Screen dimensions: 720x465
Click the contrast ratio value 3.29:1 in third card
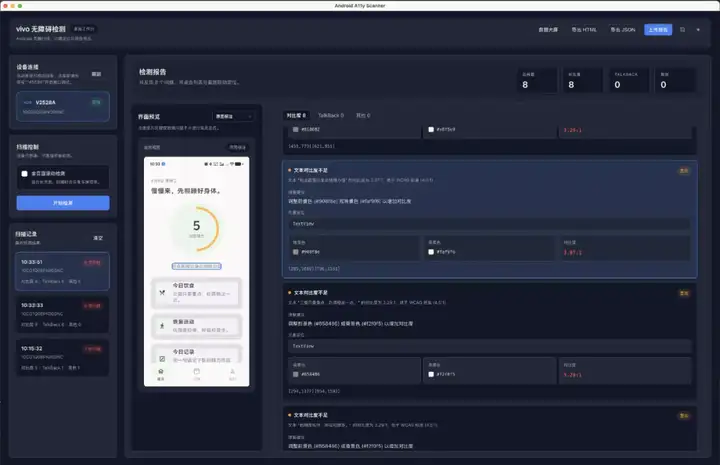(x=573, y=375)
